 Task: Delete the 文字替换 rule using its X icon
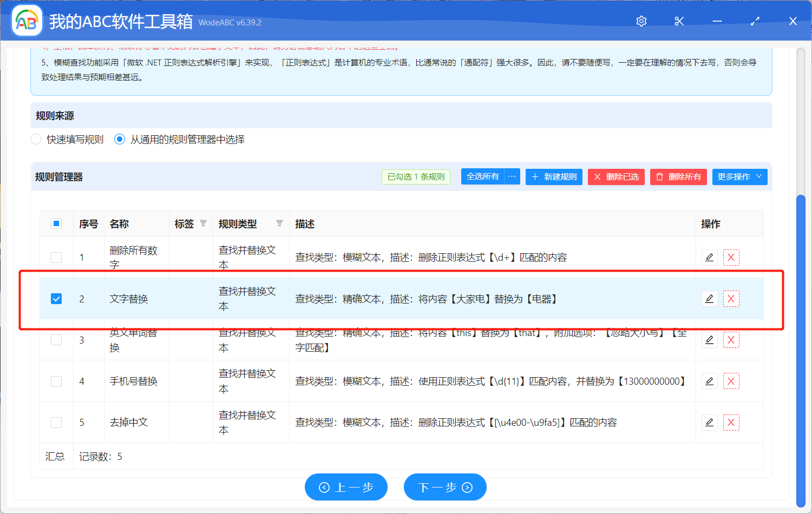pyautogui.click(x=731, y=298)
